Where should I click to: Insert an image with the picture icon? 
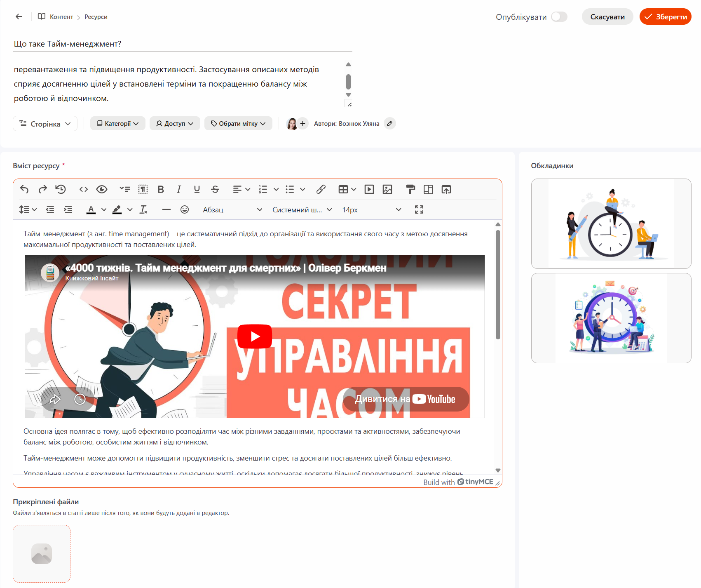[387, 189]
